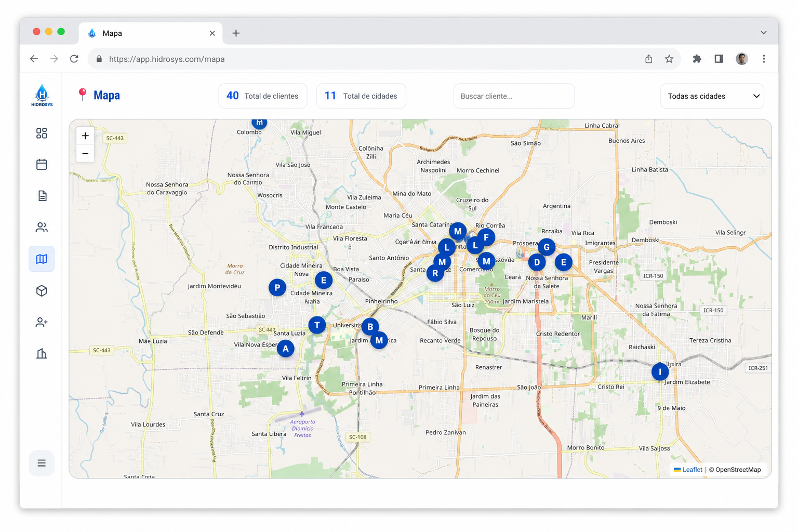This screenshot has width=798, height=532.
Task: Open the bar chart reports icon in sidebar
Action: point(42,354)
